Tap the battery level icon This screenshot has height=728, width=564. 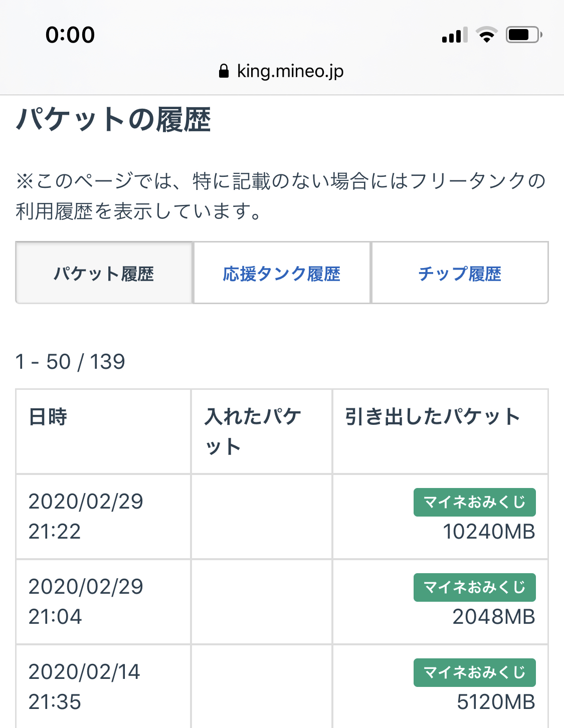(523, 35)
